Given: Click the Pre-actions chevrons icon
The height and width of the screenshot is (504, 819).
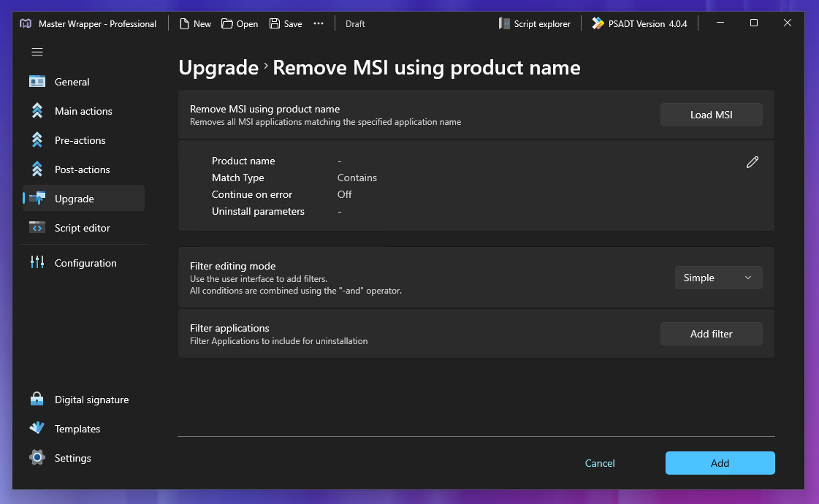Looking at the screenshot, I should click(x=37, y=140).
